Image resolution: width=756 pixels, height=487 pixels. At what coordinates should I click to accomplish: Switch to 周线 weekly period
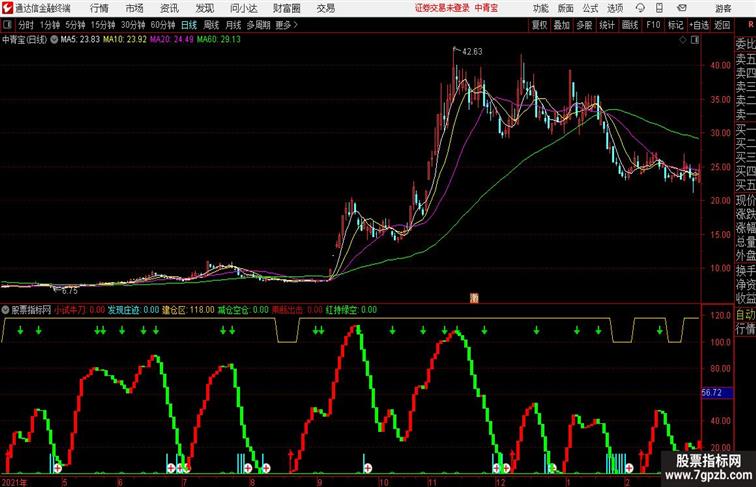(211, 25)
